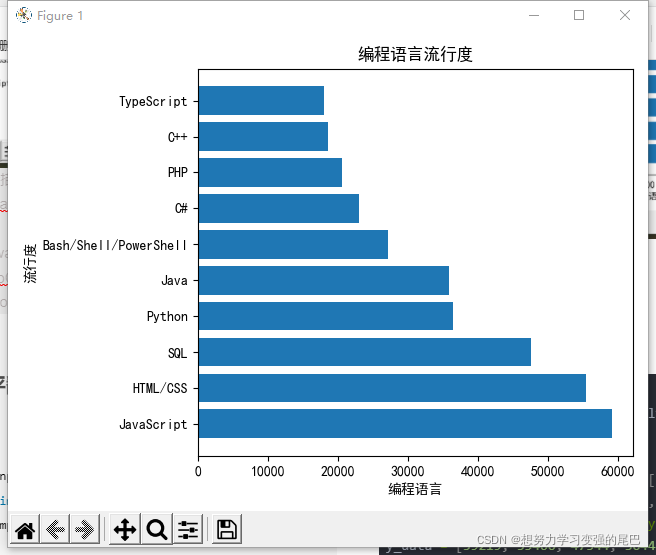656x555 pixels.
Task: Click the C++ bar in chart
Action: tap(264, 136)
